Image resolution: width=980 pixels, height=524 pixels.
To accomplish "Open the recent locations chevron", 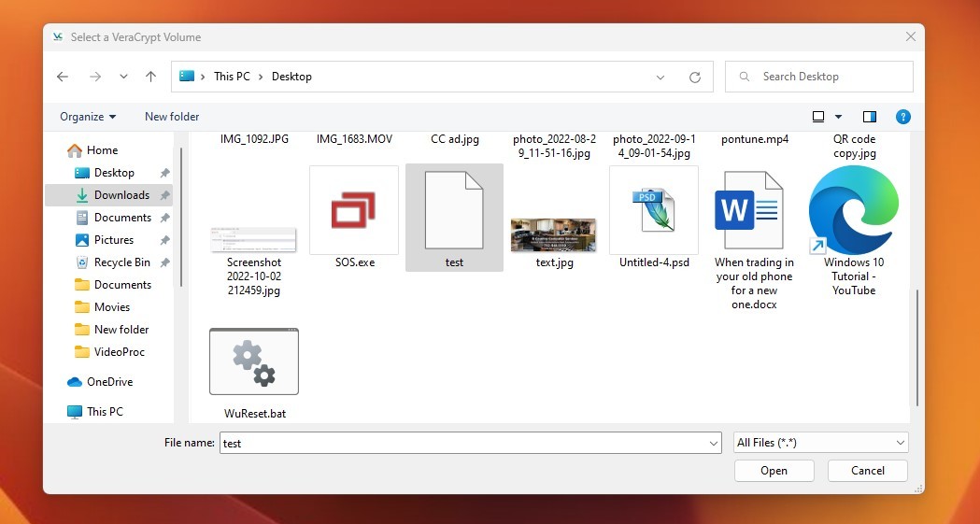I will (123, 77).
